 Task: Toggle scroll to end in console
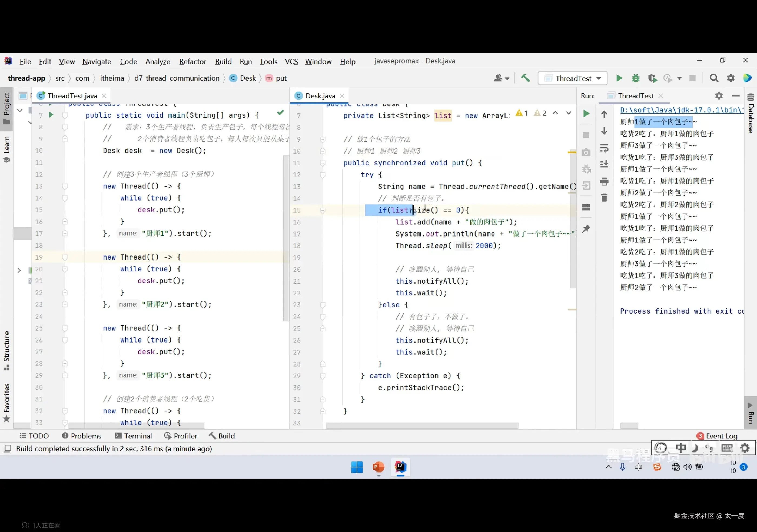coord(604,164)
